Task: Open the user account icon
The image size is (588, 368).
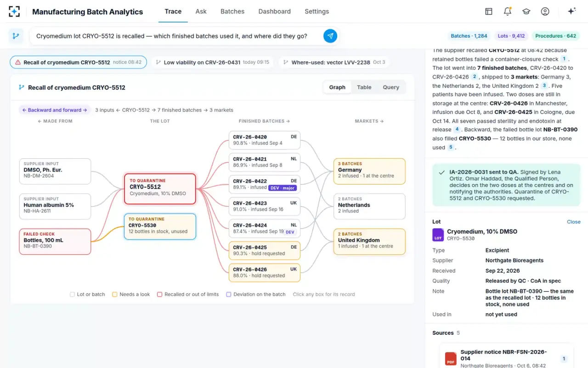Action: [545, 11]
